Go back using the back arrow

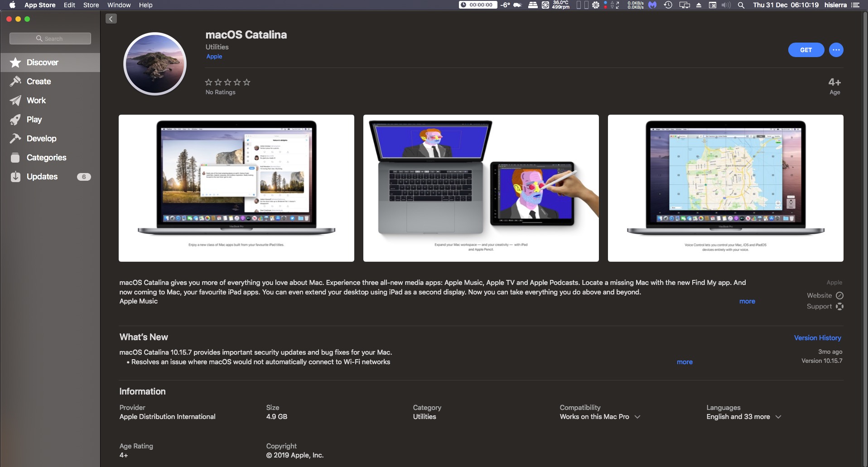click(x=111, y=19)
